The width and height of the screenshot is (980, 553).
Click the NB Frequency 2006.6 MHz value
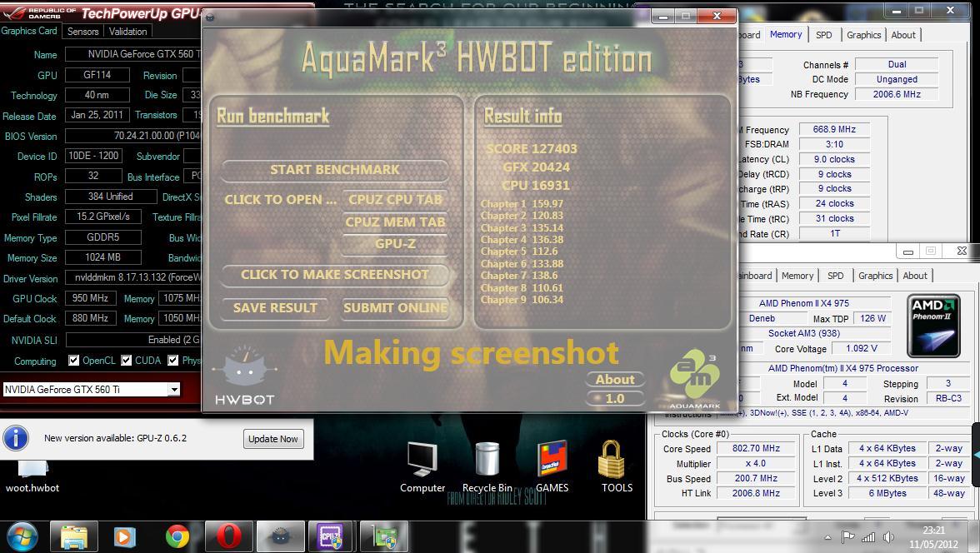[x=897, y=94]
